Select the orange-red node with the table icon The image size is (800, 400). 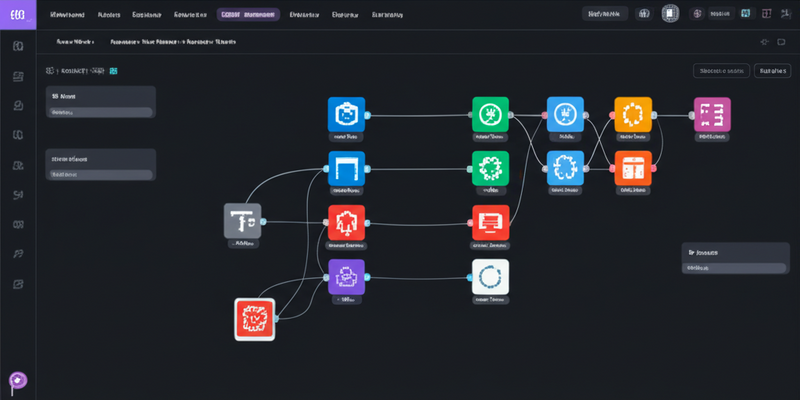(632, 167)
